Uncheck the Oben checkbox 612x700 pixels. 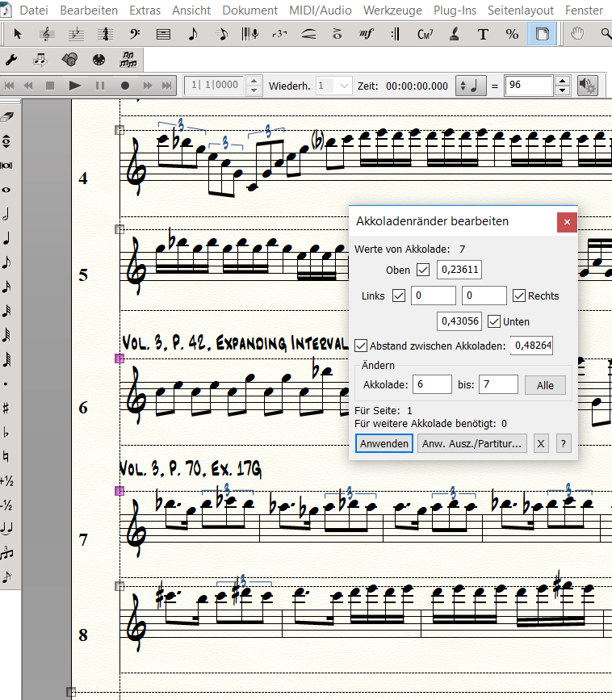click(423, 270)
